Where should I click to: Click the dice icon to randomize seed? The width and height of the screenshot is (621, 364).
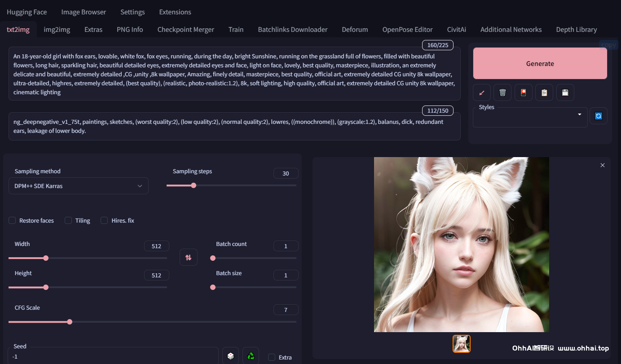click(230, 356)
